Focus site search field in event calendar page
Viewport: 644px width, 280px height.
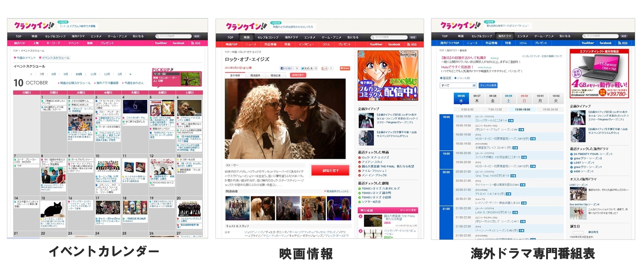click(173, 36)
